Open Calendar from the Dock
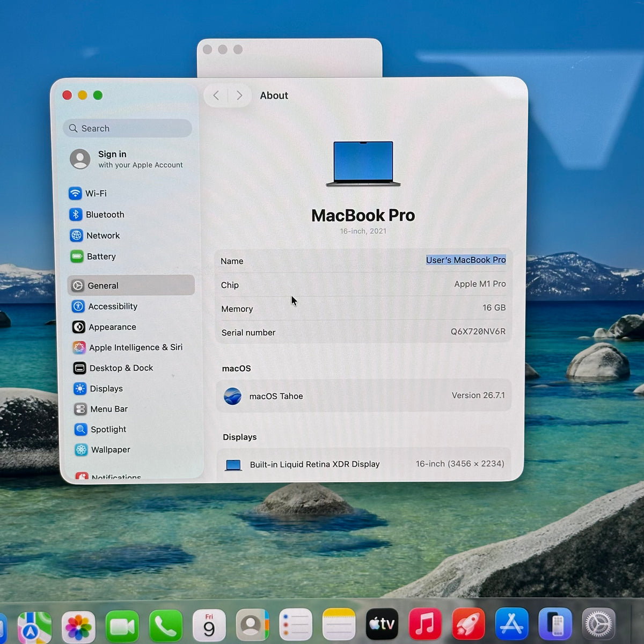This screenshot has width=644, height=644. [209, 625]
